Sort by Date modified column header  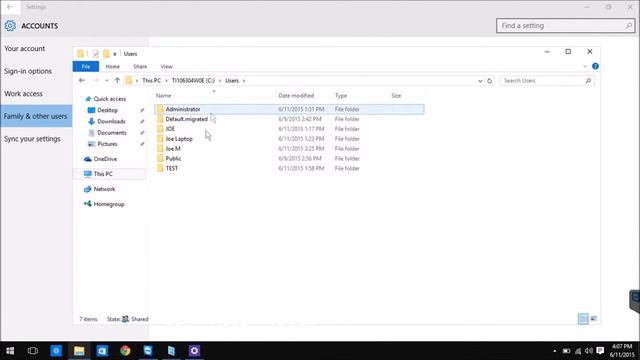click(296, 96)
